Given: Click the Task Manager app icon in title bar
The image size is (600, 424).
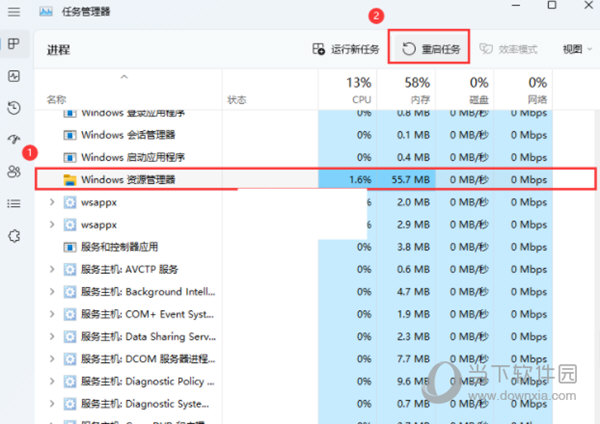Looking at the screenshot, I should click(46, 12).
